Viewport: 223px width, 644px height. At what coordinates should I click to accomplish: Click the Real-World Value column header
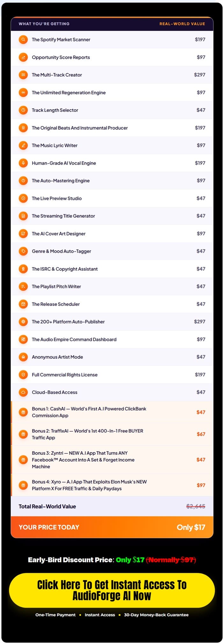pos(182,24)
